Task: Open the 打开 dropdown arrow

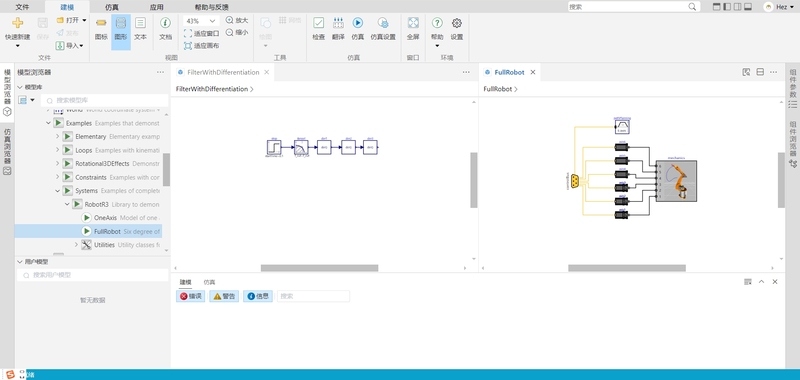Action: (x=84, y=20)
